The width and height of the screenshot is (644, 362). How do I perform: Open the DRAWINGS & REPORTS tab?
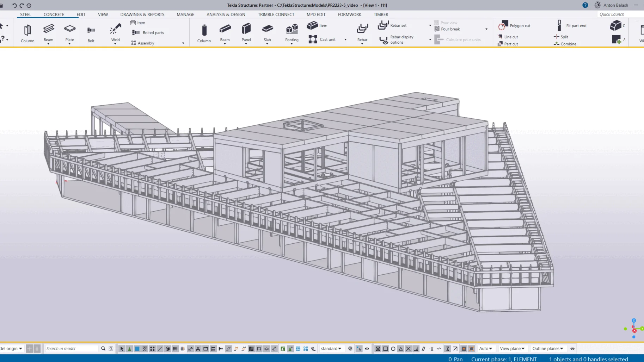coord(142,14)
